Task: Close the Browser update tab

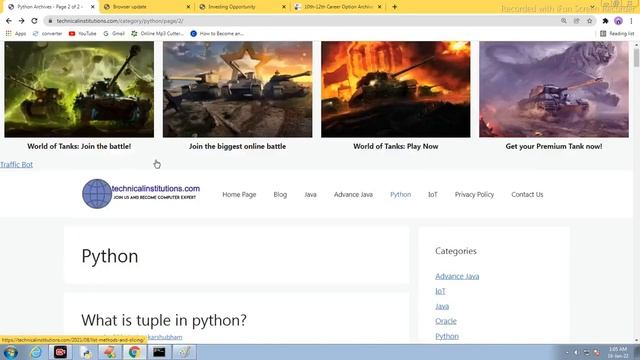Action: [x=188, y=7]
